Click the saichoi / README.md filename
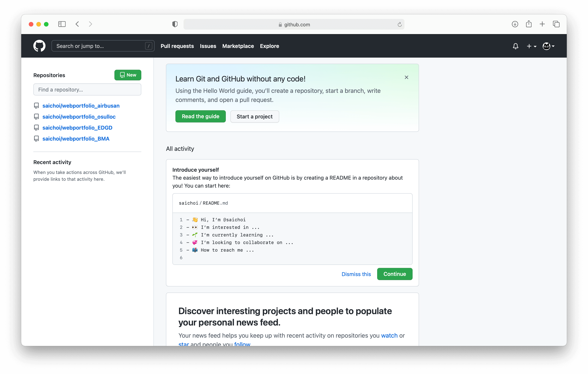This screenshot has width=588, height=374. point(203,203)
